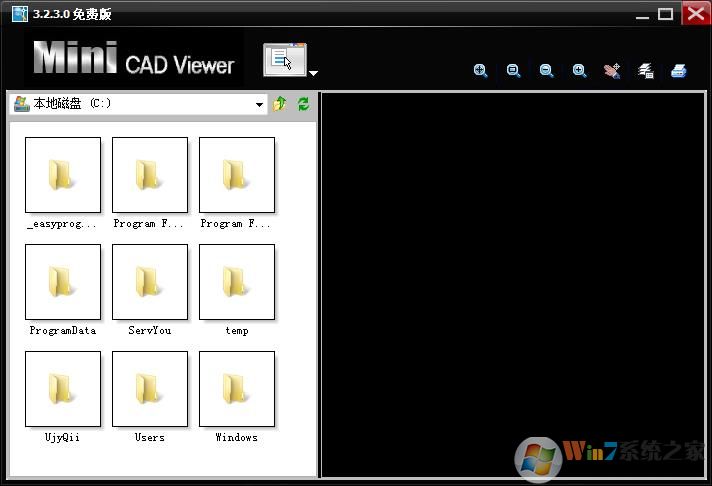The image size is (712, 486).
Task: Select the ServYou folder thumbnail
Action: point(150,282)
